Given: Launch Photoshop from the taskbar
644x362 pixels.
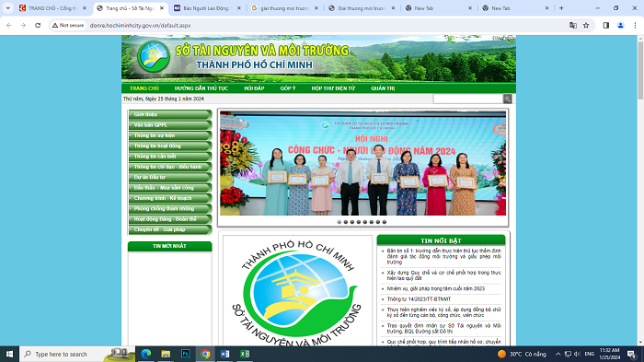Looking at the screenshot, I should coord(185,354).
